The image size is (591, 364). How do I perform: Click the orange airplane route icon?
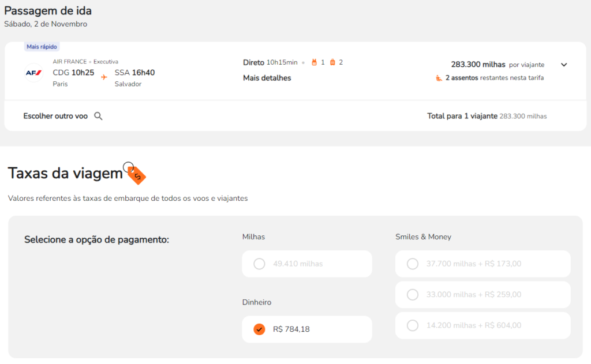(x=104, y=77)
